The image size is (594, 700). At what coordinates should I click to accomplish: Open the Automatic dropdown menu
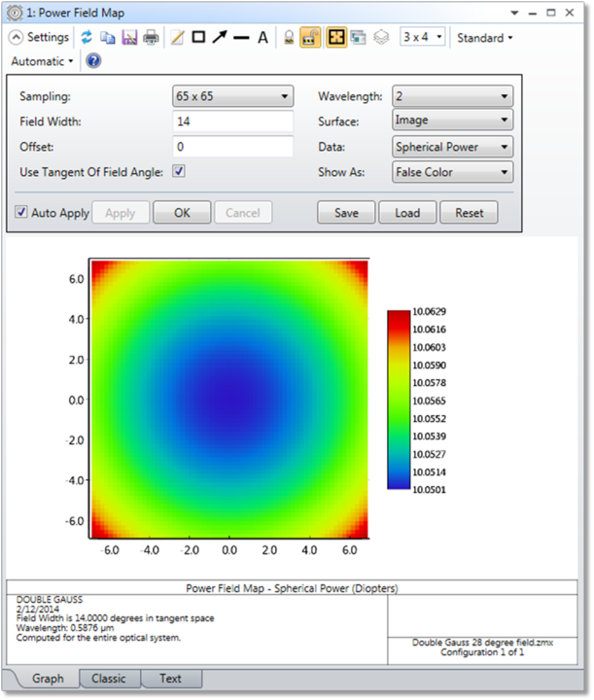click(x=42, y=61)
